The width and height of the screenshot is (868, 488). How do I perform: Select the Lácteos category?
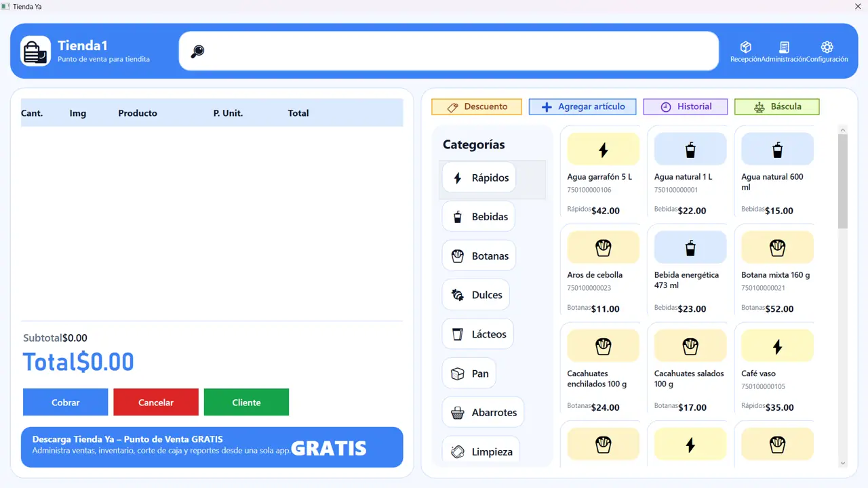(477, 334)
